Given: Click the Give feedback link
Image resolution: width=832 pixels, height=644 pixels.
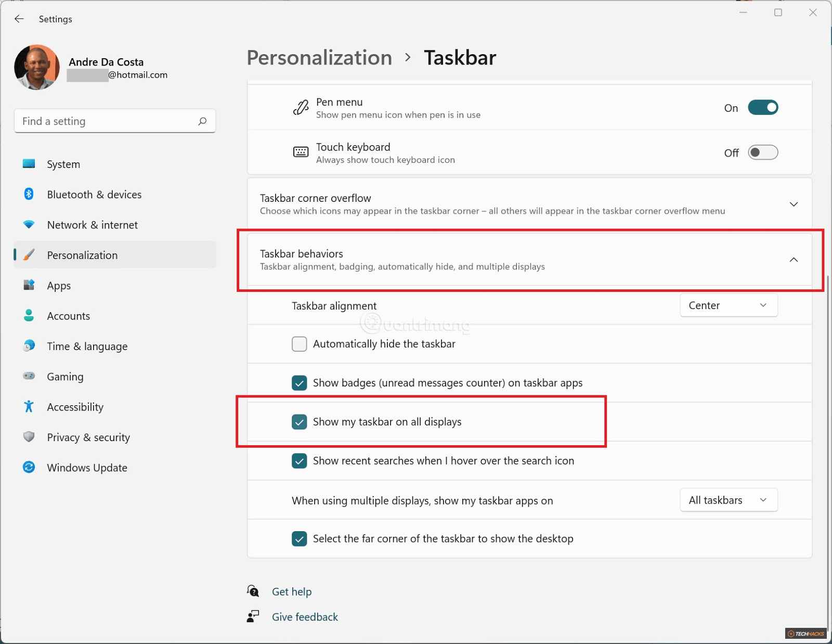Looking at the screenshot, I should click(305, 617).
